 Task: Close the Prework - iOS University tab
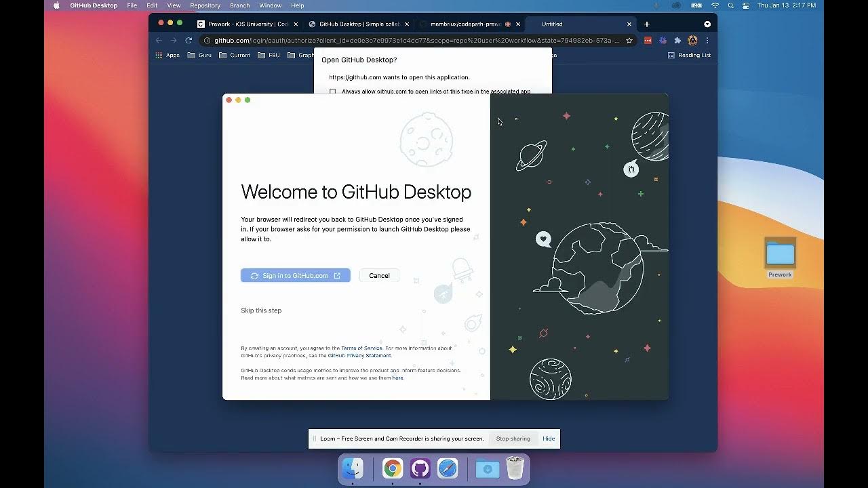coord(296,24)
